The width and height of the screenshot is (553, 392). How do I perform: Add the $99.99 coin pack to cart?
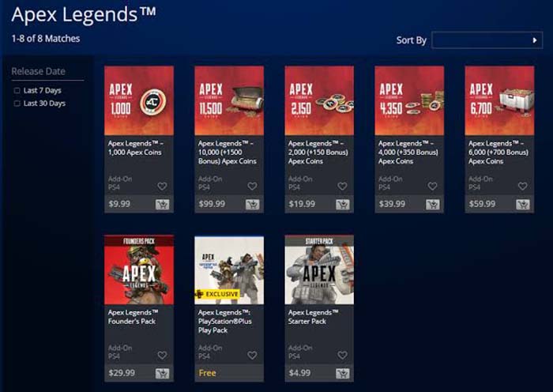click(253, 204)
